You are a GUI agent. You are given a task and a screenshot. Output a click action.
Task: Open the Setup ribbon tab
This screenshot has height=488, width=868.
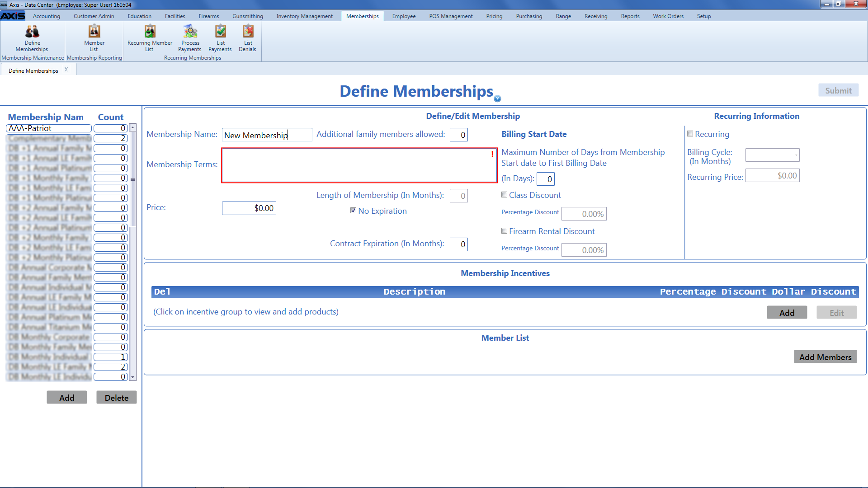point(703,16)
